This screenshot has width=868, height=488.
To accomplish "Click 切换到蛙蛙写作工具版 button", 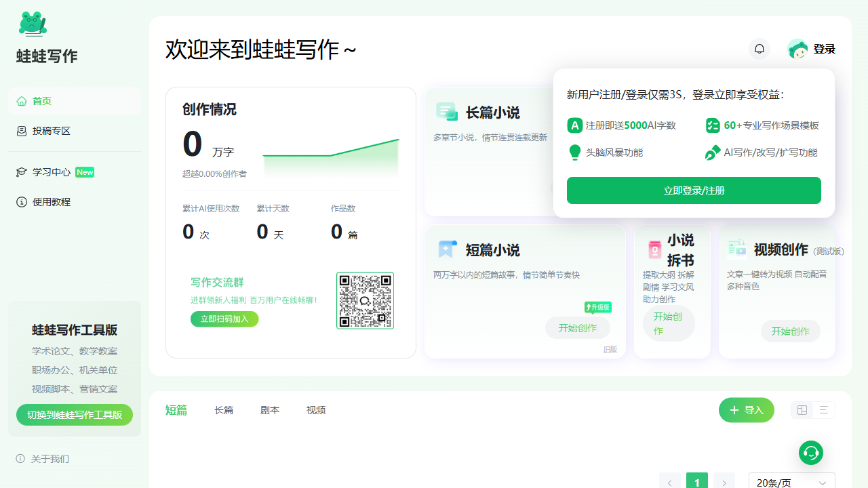I will click(x=75, y=415).
